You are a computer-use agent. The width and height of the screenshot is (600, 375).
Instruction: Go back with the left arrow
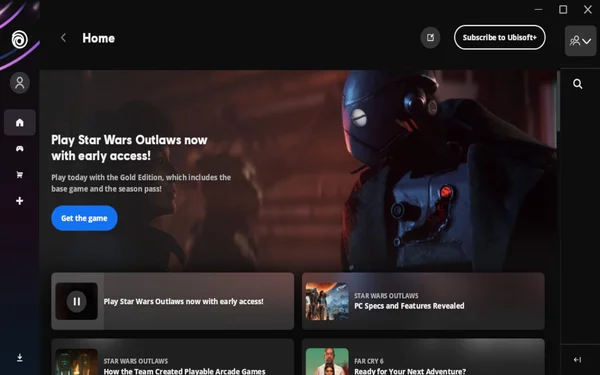[64, 38]
